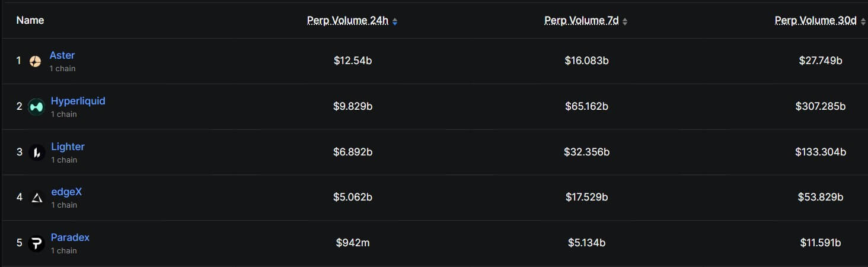This screenshot has height=267, width=868.
Task: Sort table by Perp Volume 7d header
Action: pos(581,21)
